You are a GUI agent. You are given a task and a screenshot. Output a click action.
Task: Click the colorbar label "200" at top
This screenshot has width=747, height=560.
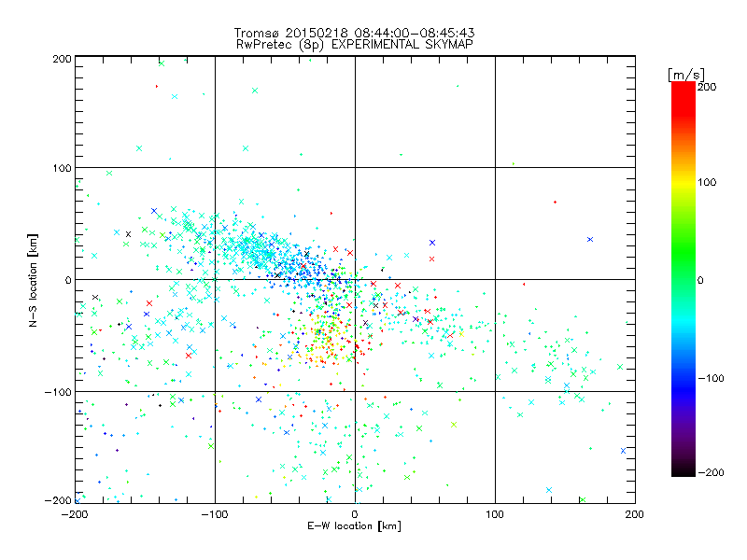707,87
